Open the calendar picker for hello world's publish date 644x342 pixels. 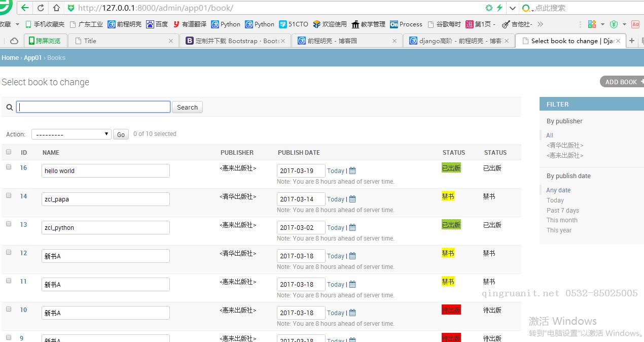tap(352, 170)
